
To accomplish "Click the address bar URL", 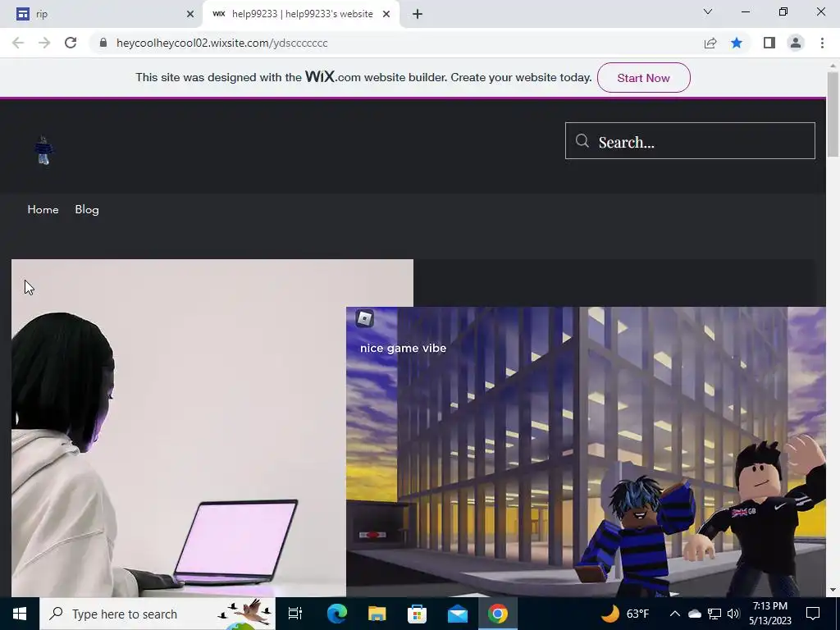I will pyautogui.click(x=221, y=43).
